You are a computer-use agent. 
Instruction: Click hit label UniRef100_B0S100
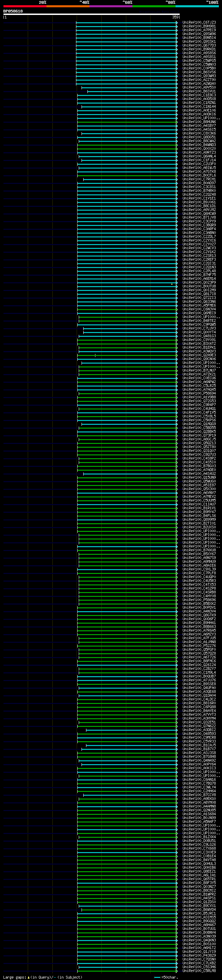[199, 944]
